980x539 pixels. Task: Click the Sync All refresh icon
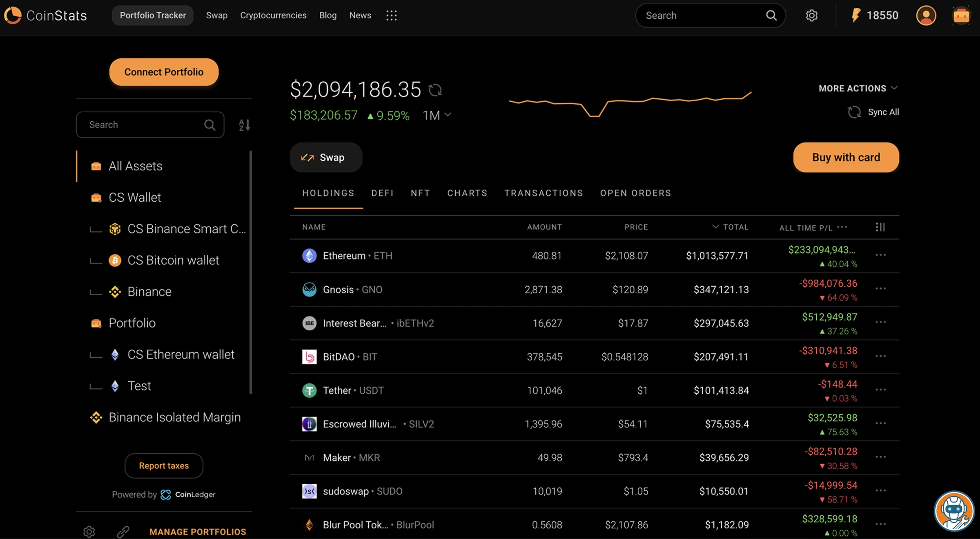coord(855,112)
